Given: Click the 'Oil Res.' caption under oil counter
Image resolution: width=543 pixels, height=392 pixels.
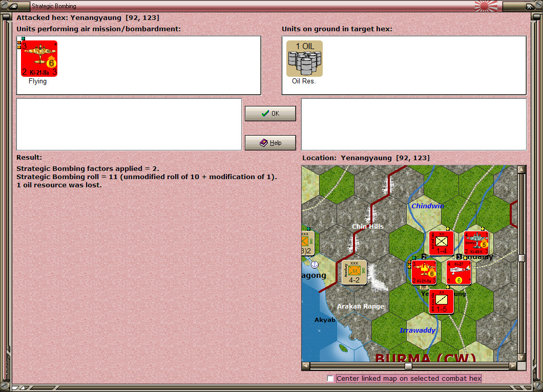Looking at the screenshot, I should point(304,81).
